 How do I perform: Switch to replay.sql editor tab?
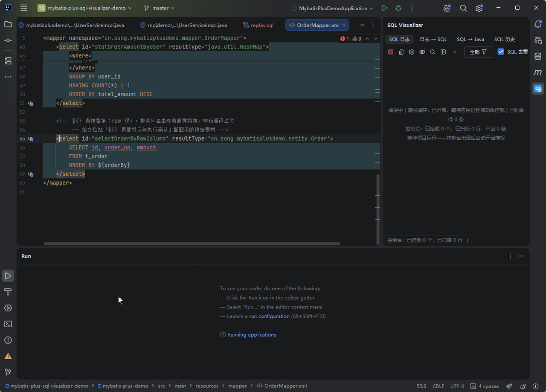(258, 25)
